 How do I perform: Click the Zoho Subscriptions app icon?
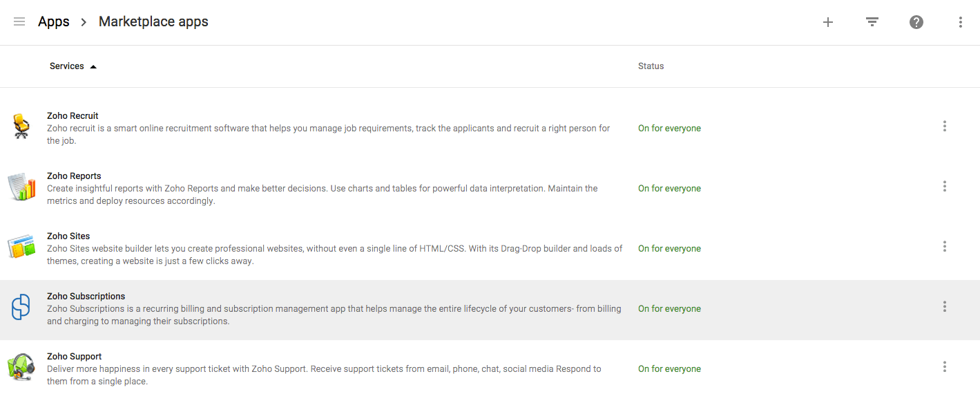pyautogui.click(x=21, y=307)
